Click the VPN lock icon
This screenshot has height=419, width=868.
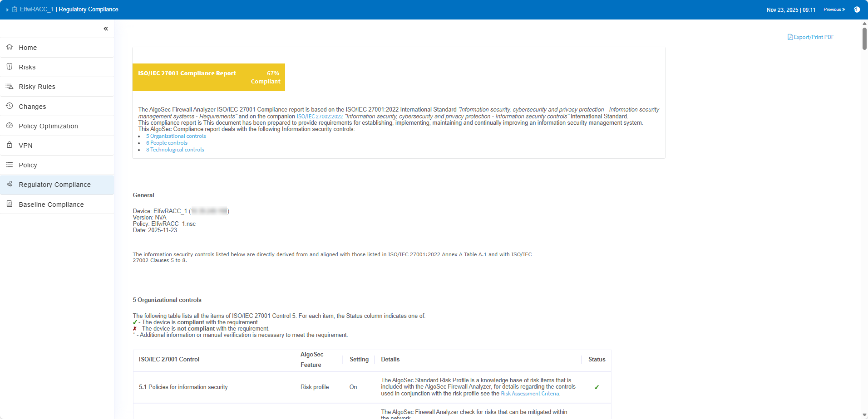[x=10, y=145]
